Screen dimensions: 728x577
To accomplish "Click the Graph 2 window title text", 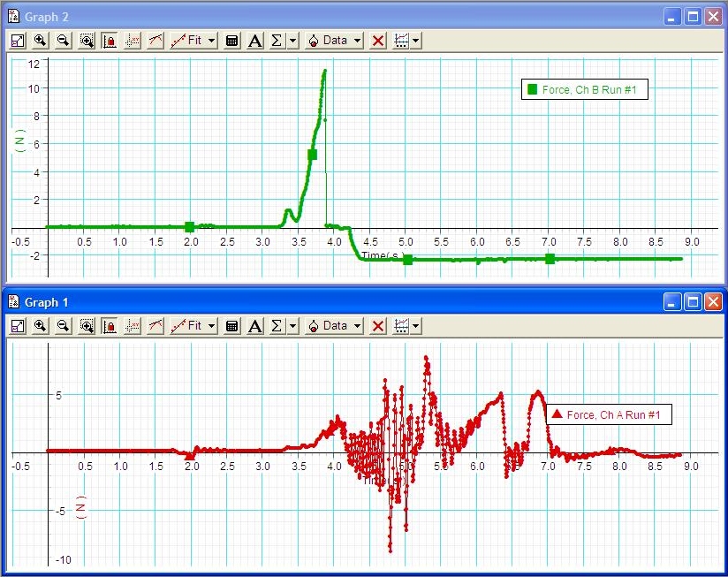I will (47, 17).
